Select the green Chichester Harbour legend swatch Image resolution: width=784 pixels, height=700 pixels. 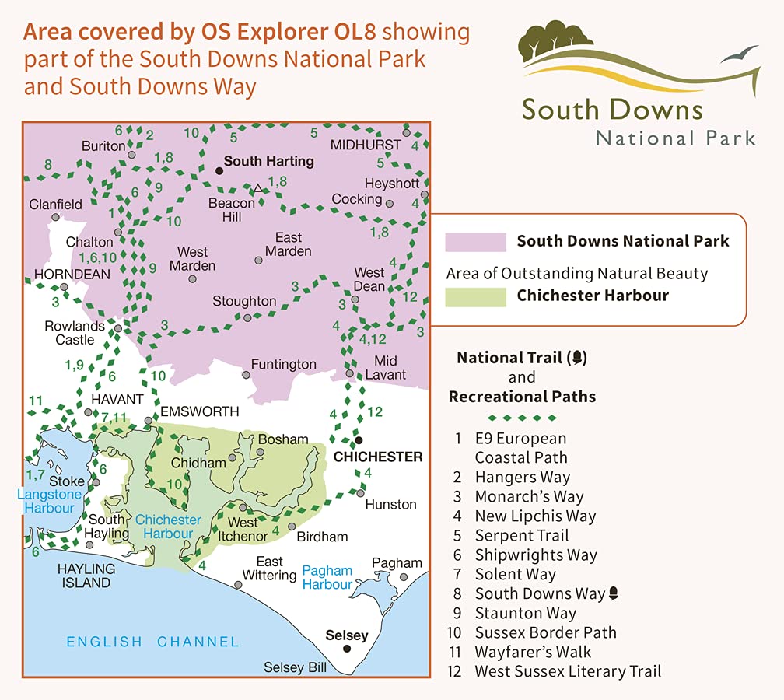coord(474,296)
